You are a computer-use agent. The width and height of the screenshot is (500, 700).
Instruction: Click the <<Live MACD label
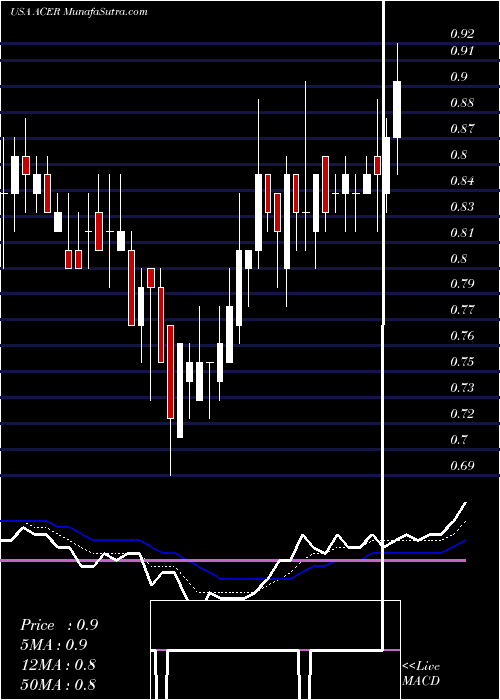421,674
